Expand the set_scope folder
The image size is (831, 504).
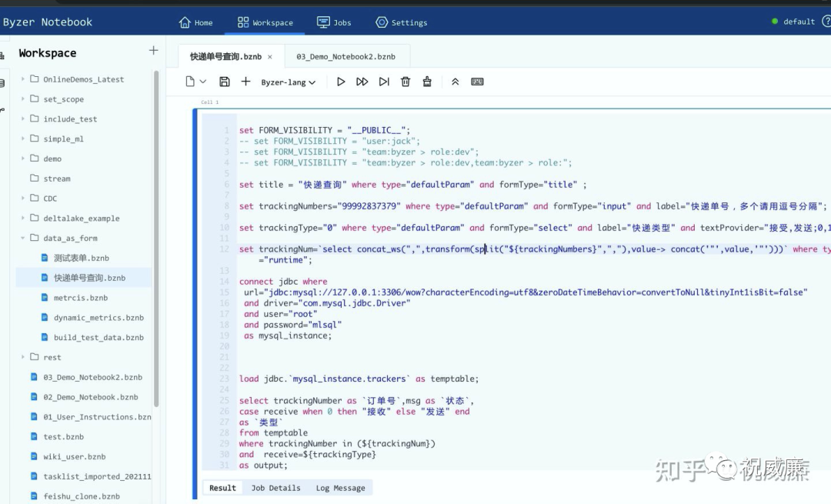[23, 98]
